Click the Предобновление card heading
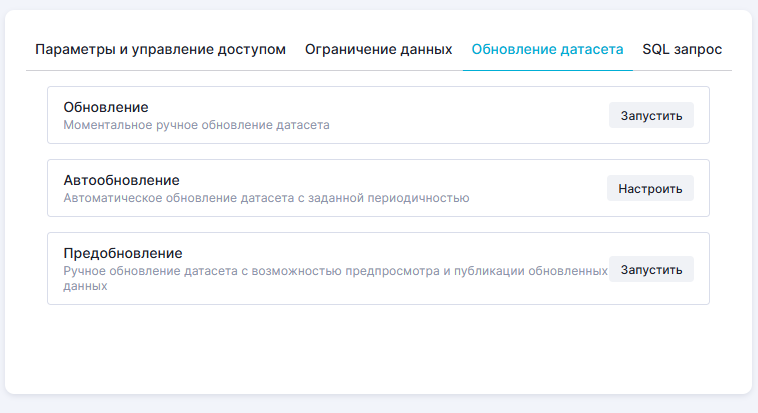The height and width of the screenshot is (413, 758). tap(122, 253)
